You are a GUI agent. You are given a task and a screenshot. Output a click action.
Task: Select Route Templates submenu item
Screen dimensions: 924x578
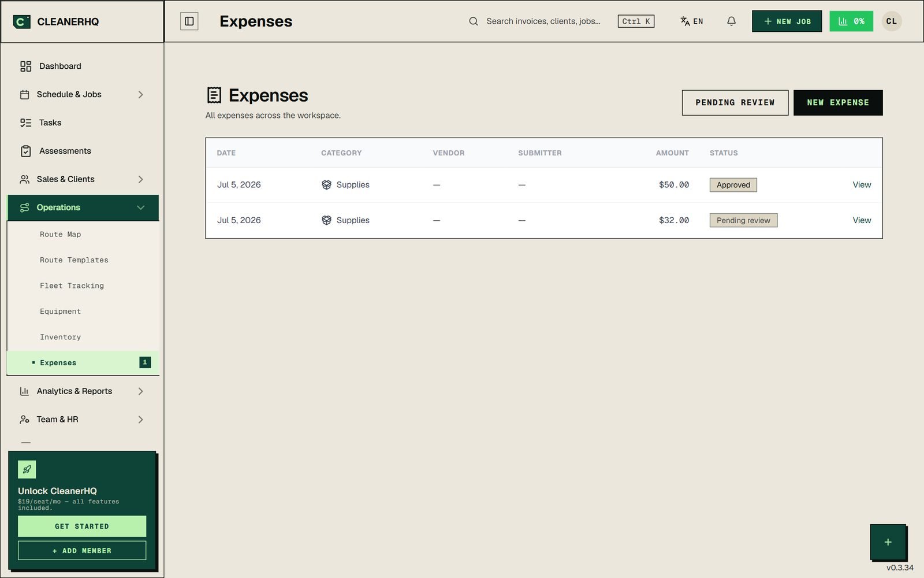[83, 260]
